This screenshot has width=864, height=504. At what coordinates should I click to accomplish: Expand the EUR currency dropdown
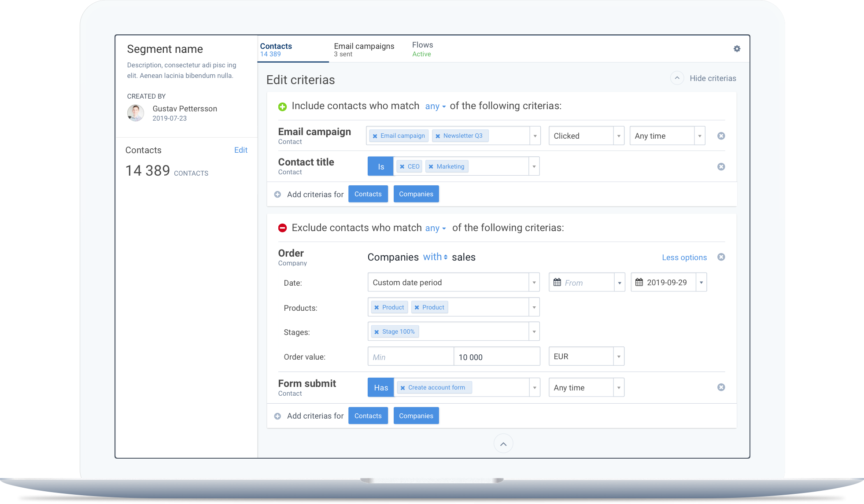pyautogui.click(x=619, y=357)
